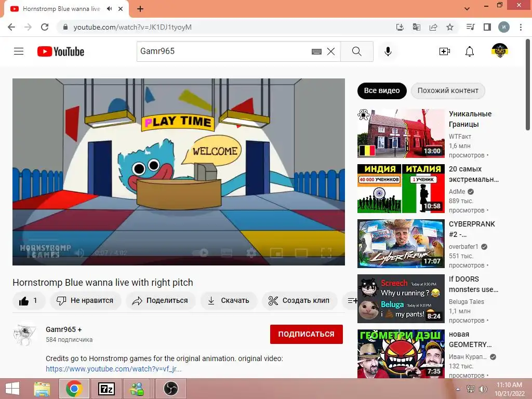Start voice search with the microphone

(388, 51)
